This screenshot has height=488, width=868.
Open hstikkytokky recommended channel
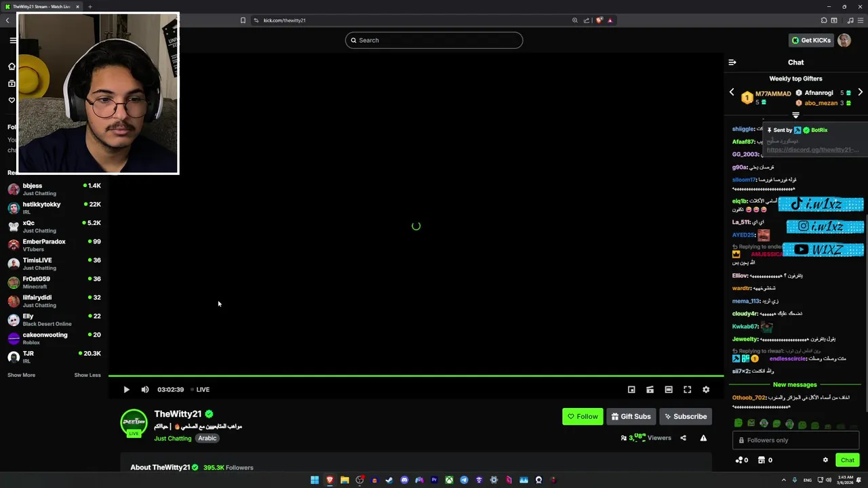click(54, 208)
